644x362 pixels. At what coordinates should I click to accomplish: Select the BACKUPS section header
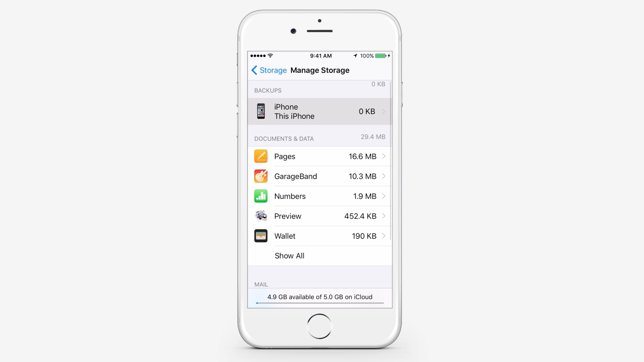point(268,90)
